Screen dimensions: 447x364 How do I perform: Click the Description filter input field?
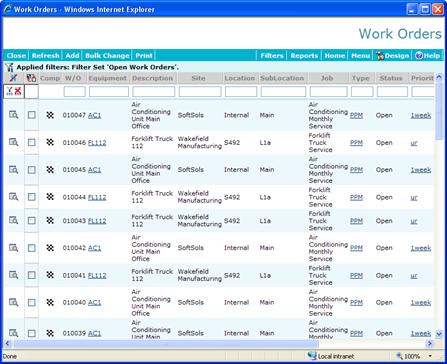[x=153, y=91]
